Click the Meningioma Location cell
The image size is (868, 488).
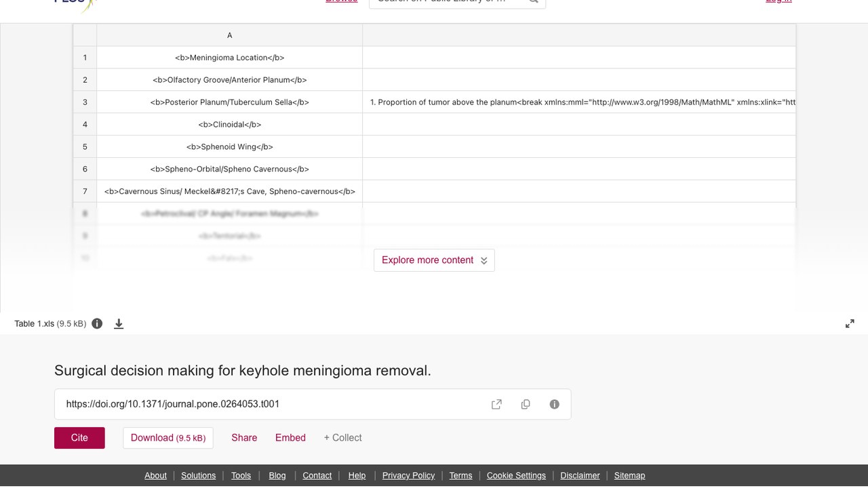tap(229, 58)
